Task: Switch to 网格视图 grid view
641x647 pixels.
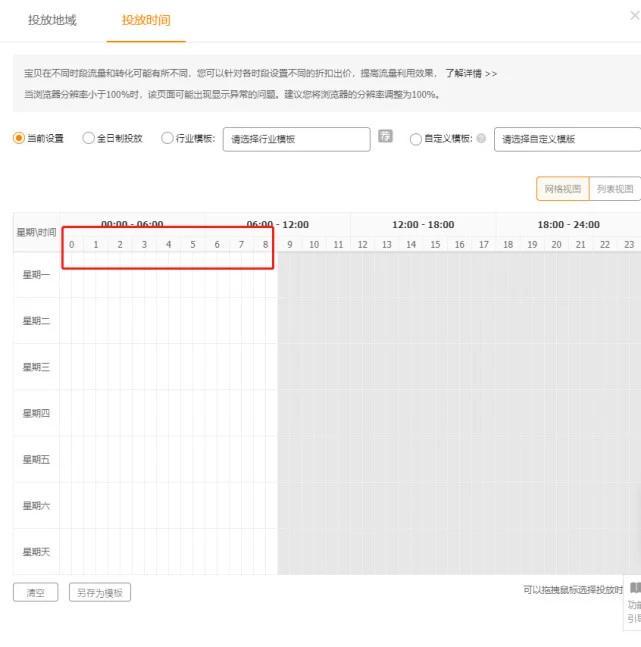Action: point(562,189)
